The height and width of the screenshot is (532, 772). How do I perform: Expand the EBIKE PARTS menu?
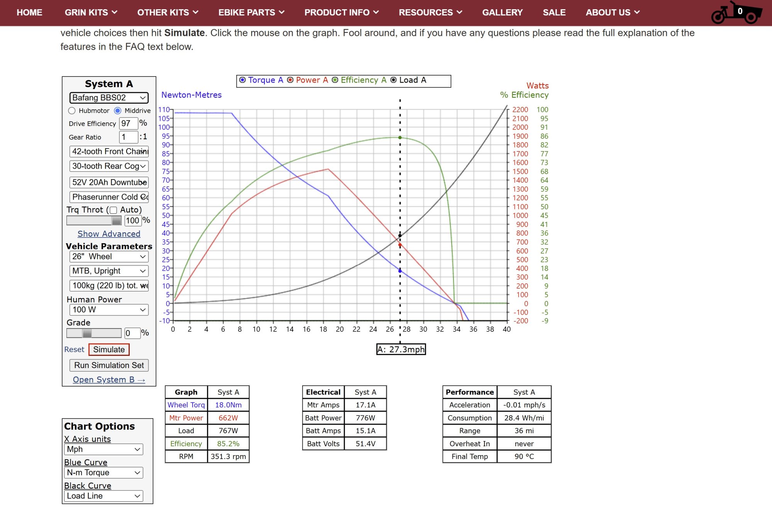pyautogui.click(x=251, y=12)
